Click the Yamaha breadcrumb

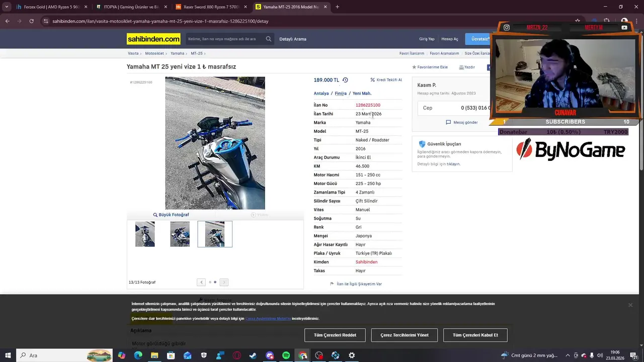pyautogui.click(x=177, y=53)
